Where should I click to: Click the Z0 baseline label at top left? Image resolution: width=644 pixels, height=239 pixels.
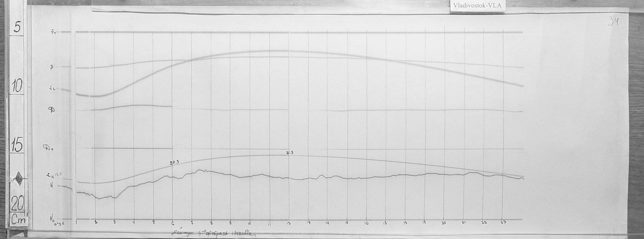(x=53, y=32)
